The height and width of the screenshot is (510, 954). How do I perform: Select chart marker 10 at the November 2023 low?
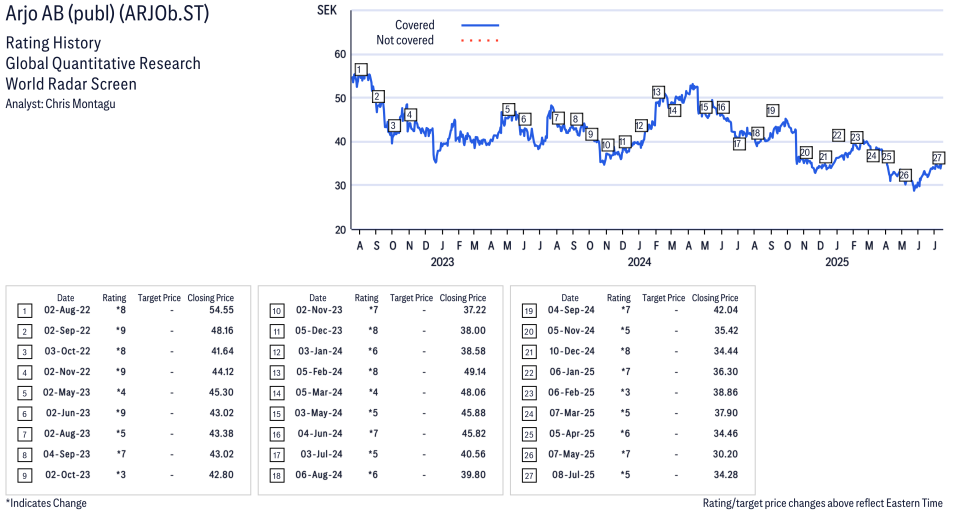(607, 145)
